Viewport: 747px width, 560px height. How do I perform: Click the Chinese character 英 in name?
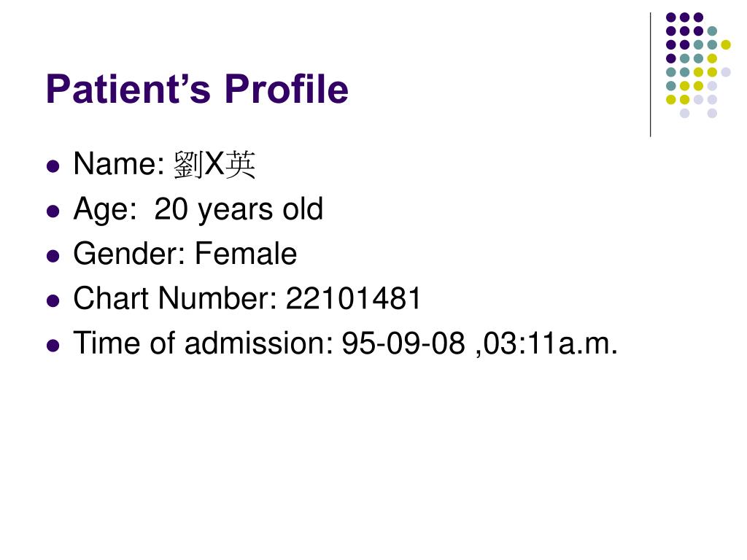pos(240,165)
